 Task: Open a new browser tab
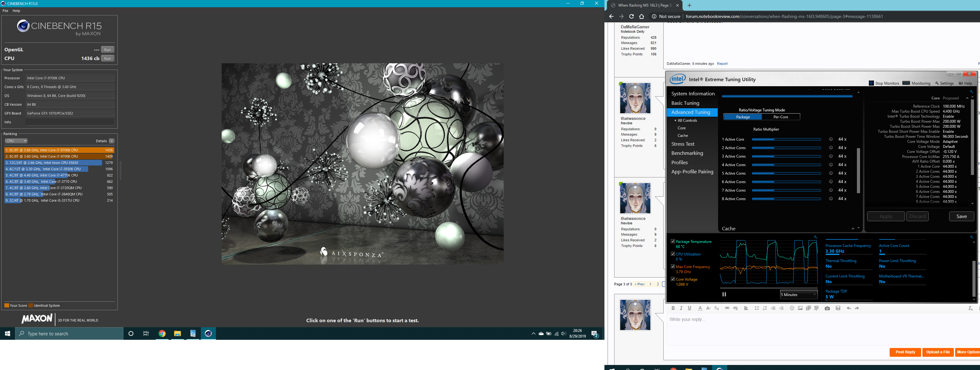(x=689, y=5)
